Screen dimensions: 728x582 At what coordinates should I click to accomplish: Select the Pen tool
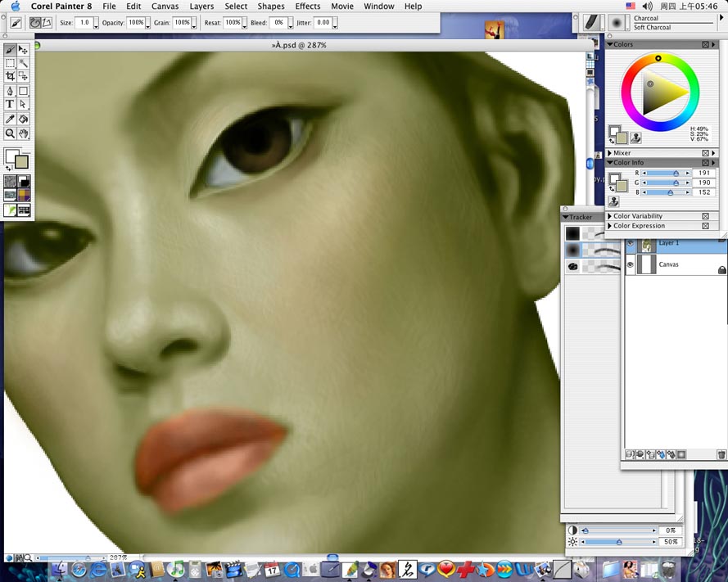10,91
